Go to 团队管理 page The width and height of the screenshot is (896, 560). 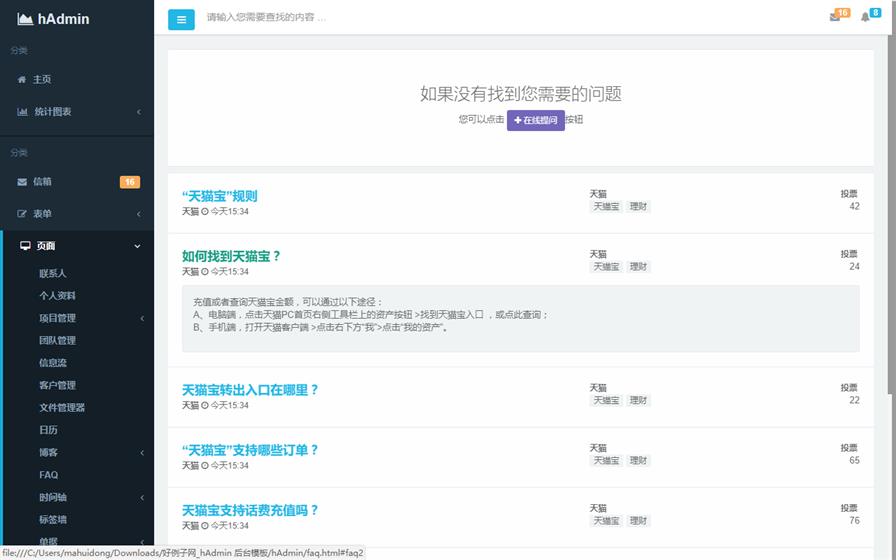pos(57,340)
